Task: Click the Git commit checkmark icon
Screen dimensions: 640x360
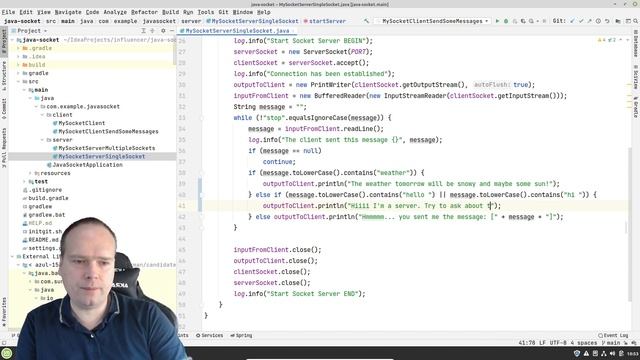Action: click(x=581, y=21)
